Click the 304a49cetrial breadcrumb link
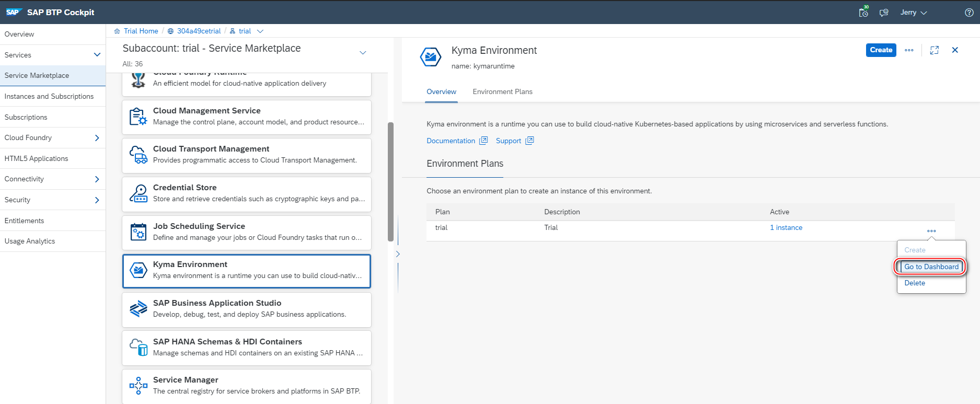Image resolution: width=980 pixels, height=404 pixels. pyautogui.click(x=199, y=31)
